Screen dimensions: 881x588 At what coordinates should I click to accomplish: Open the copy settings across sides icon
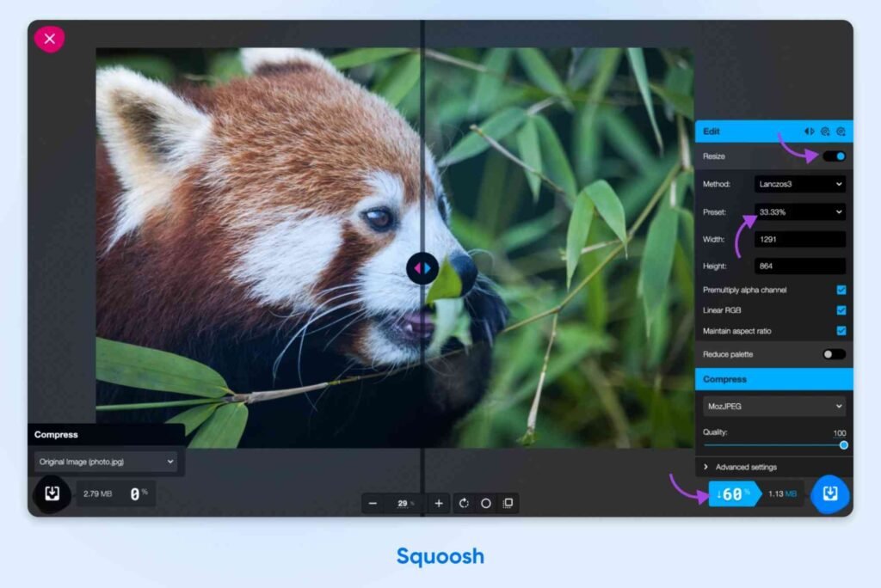824,131
